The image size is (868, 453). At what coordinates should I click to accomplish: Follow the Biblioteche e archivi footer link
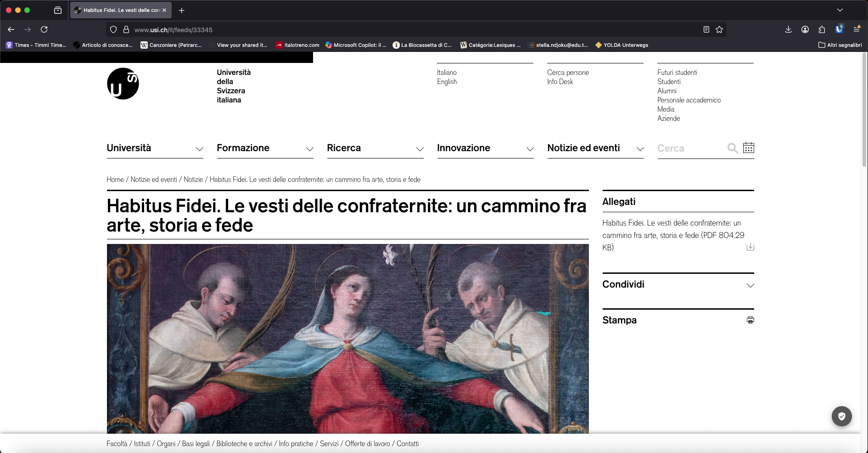(244, 444)
